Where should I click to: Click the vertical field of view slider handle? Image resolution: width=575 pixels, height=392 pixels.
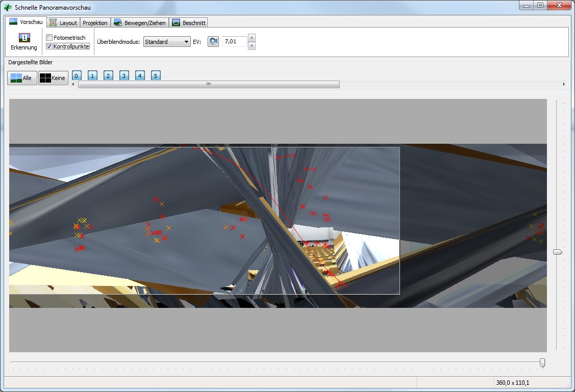(558, 252)
